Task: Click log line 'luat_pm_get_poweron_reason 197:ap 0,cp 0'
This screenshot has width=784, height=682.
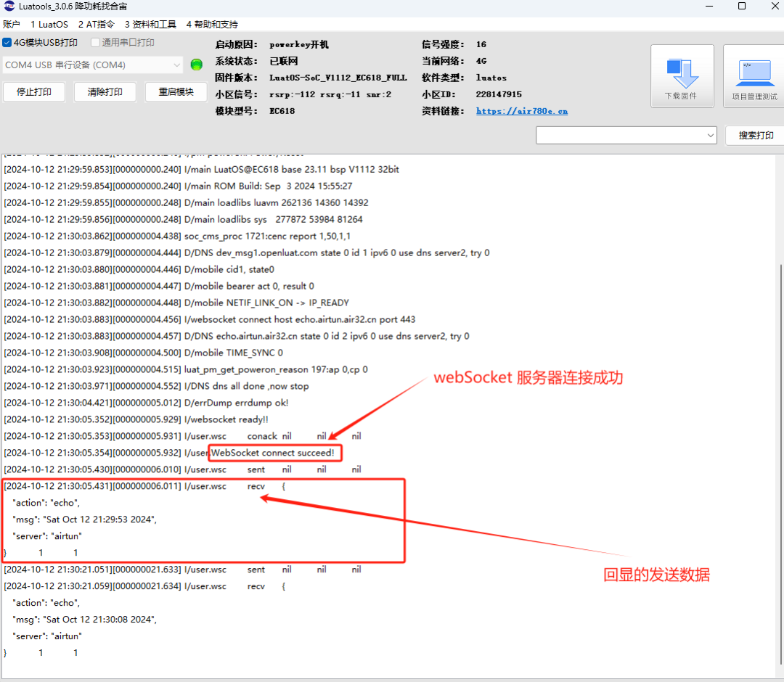Action: click(186, 369)
